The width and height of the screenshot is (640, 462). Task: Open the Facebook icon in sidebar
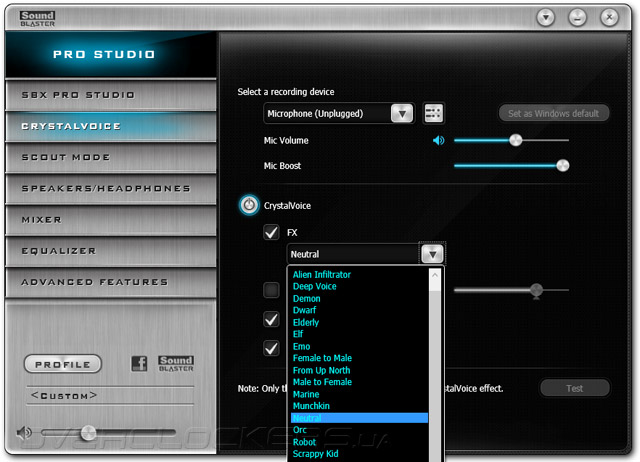[139, 363]
